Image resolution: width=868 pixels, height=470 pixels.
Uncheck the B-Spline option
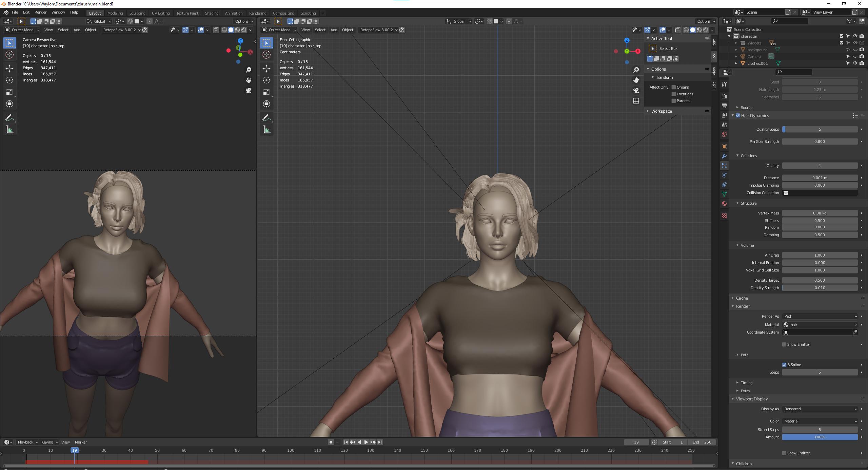tap(784, 365)
